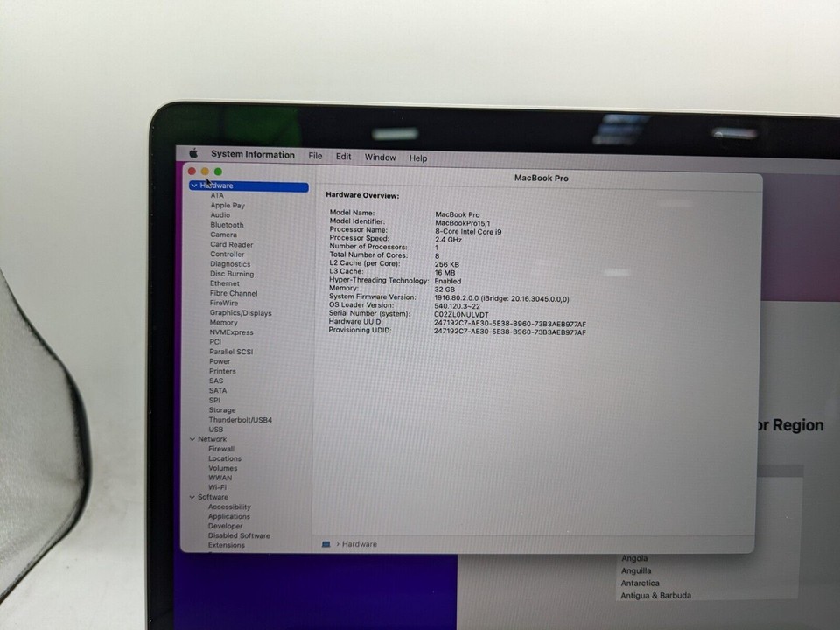Select Memory under Hardware
The width and height of the screenshot is (840, 630).
coord(223,322)
